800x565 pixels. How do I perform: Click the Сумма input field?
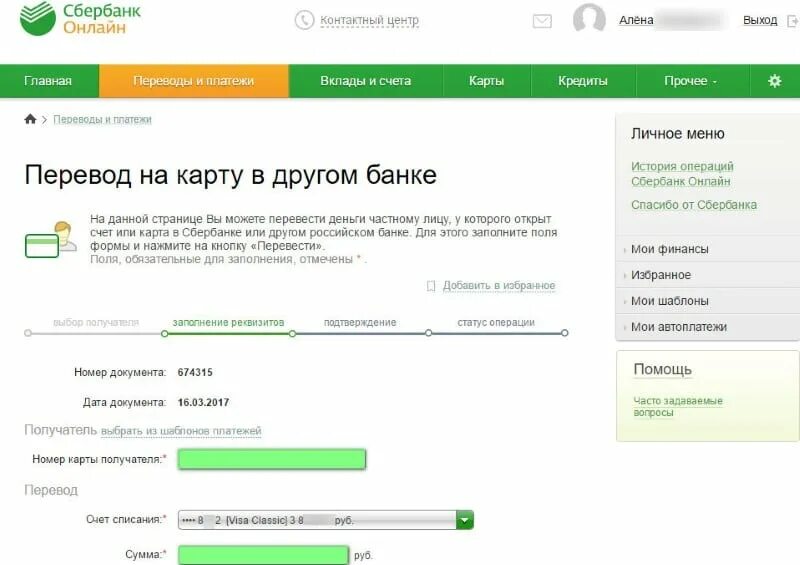pyautogui.click(x=263, y=555)
